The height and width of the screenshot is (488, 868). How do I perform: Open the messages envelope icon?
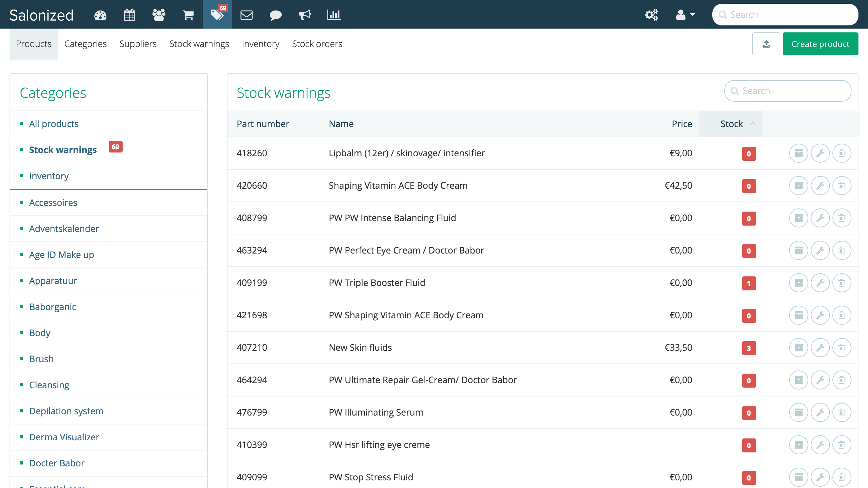[x=246, y=15]
